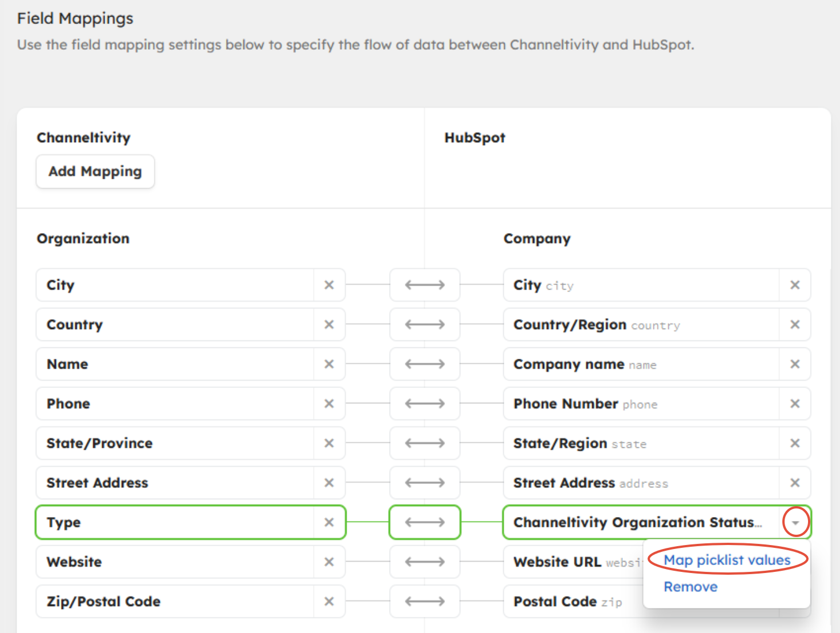Toggle sync direction arrow for Phone row
The height and width of the screenshot is (633, 840).
coord(425,403)
